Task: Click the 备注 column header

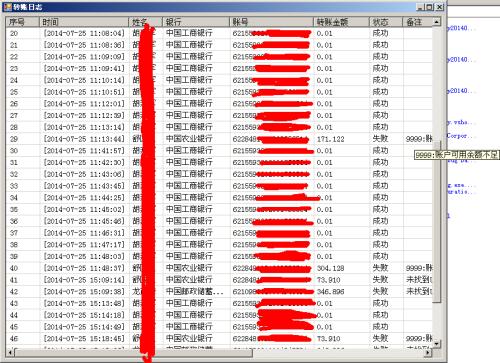Action: 418,22
